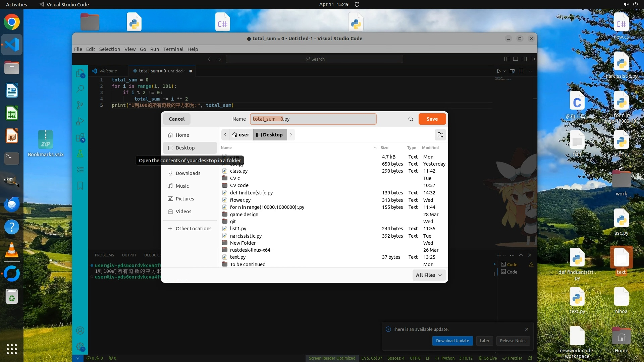Screen dimensions: 644x362
Task: Open the Run and Debug view icon
Action: [80, 121]
